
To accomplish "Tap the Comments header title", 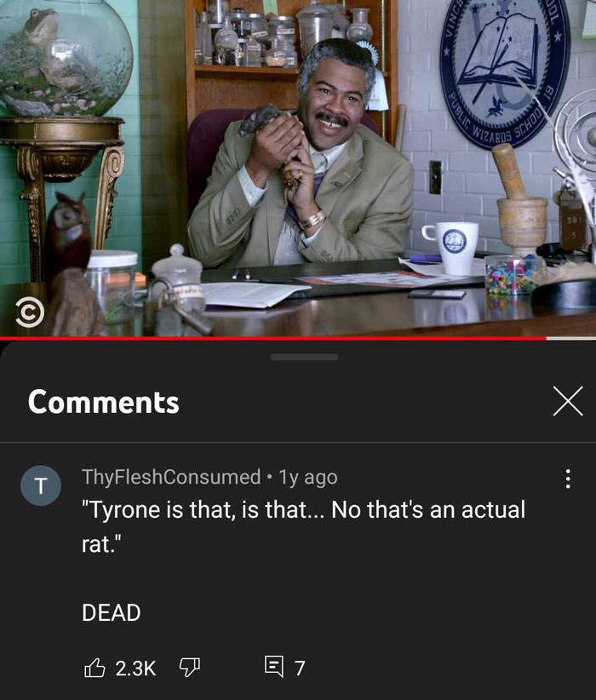I will pos(104,402).
